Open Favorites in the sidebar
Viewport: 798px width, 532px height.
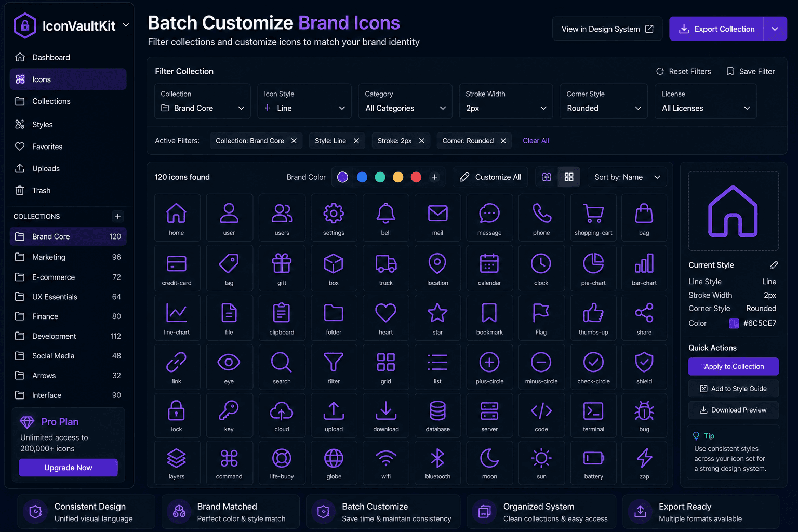(68, 147)
